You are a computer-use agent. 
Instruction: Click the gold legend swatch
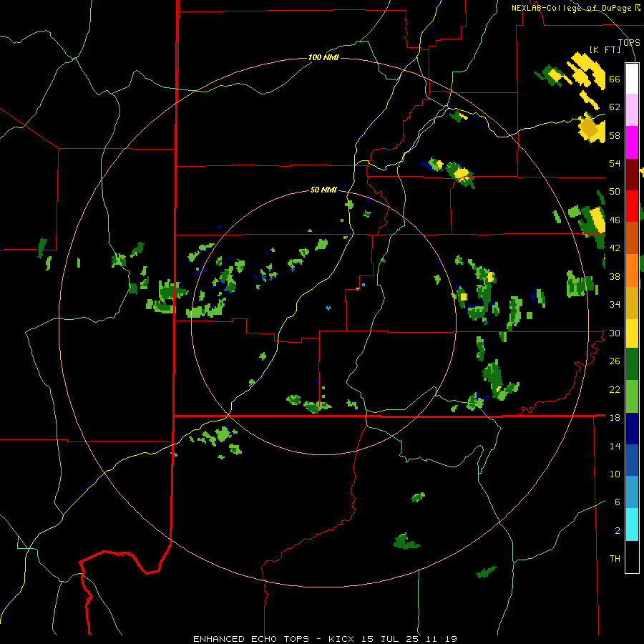632,303
